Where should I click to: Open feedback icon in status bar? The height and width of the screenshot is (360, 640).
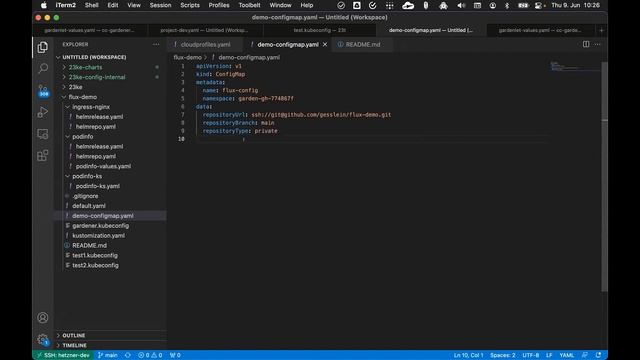[x=585, y=355]
